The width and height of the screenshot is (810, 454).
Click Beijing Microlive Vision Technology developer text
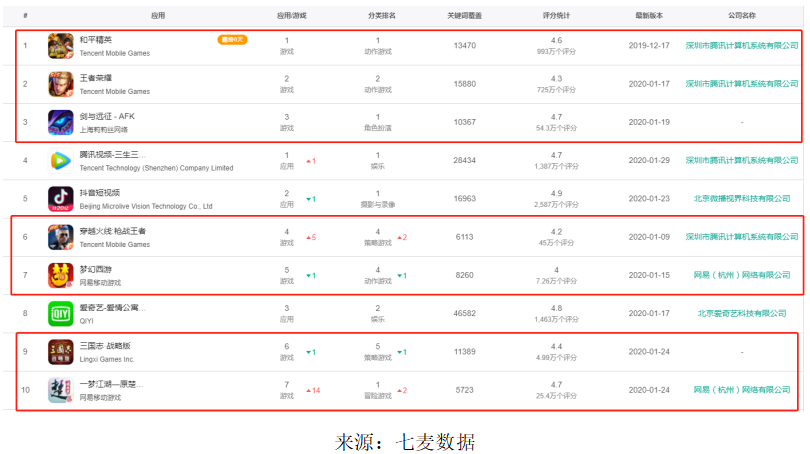pyautogui.click(x=146, y=206)
